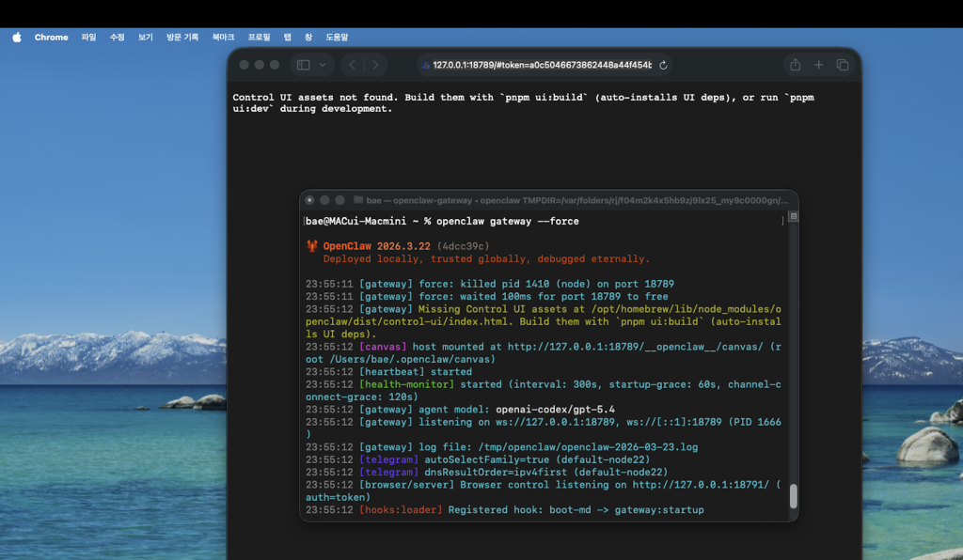
Task: Click the terminal title bar folder icon
Action: click(x=358, y=200)
